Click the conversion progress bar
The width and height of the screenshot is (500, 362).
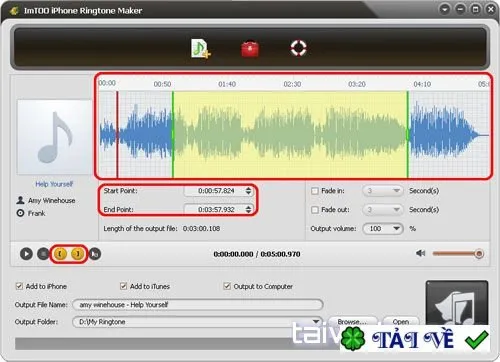coord(177,344)
